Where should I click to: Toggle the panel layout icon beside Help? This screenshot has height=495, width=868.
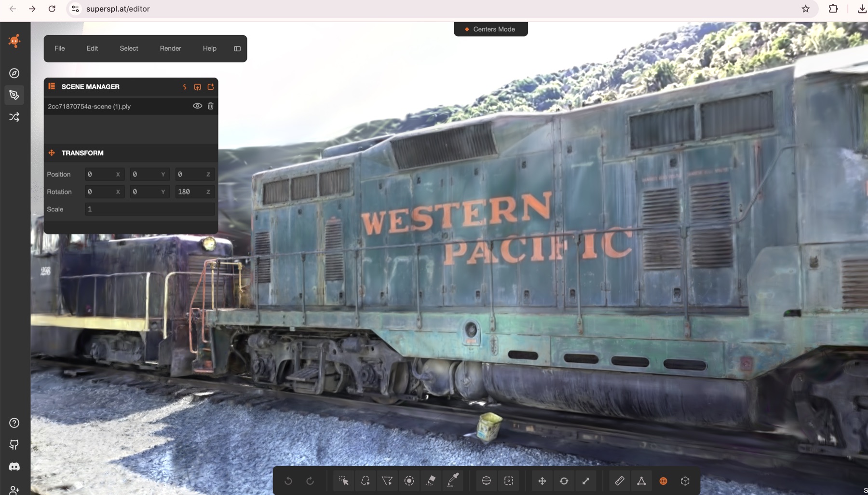(237, 49)
